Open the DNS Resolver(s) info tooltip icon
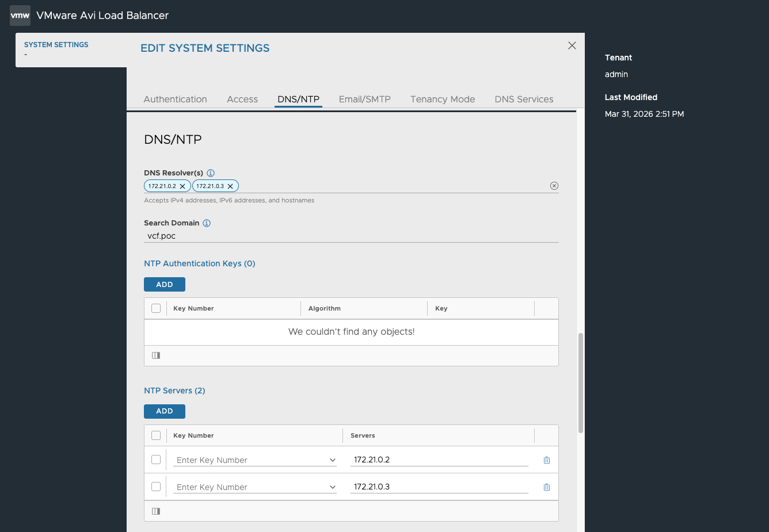The width and height of the screenshot is (769, 532). coord(211,173)
